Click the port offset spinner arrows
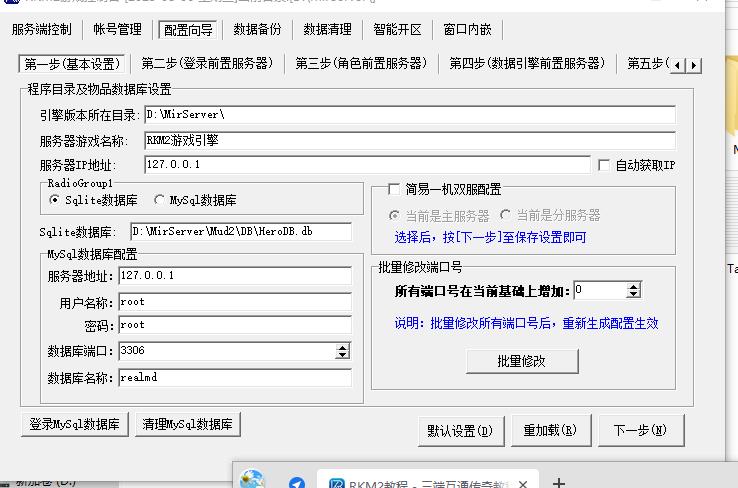The height and width of the screenshot is (488, 738). click(x=633, y=291)
